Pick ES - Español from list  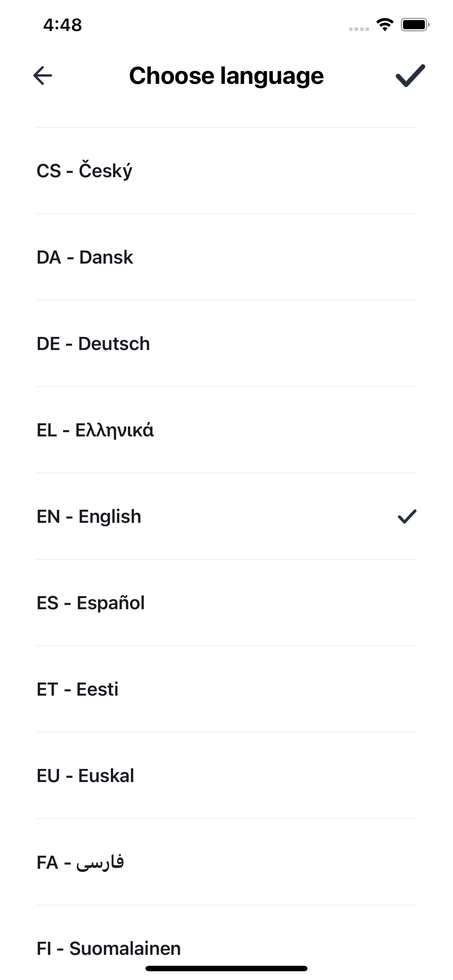pos(226,603)
